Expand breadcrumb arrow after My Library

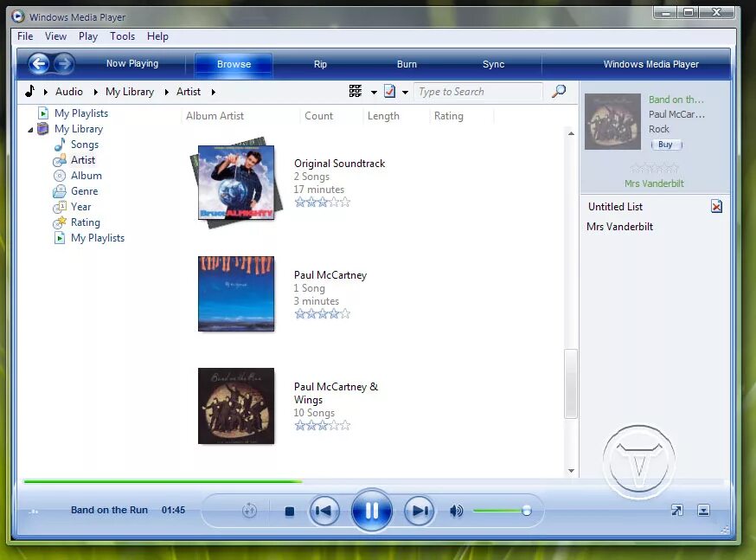166,92
